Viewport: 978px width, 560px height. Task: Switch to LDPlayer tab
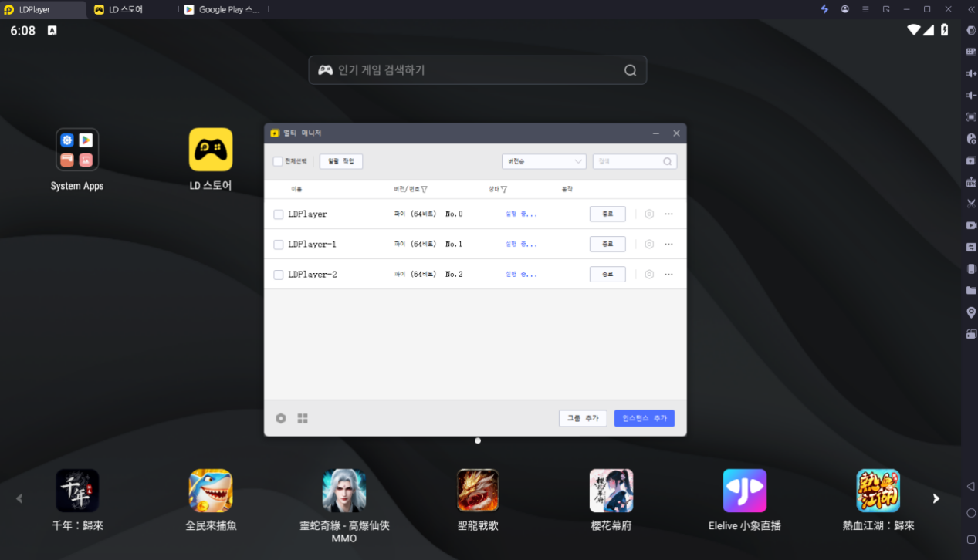tap(43, 9)
